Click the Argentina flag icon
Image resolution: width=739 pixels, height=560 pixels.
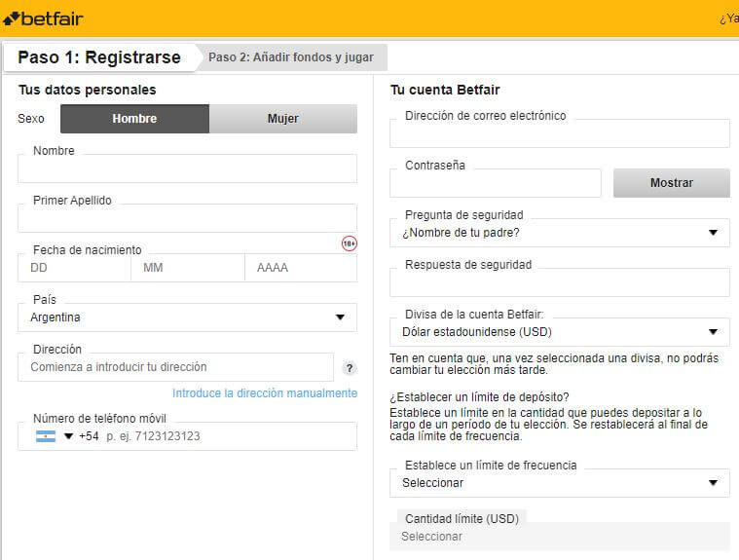[46, 436]
